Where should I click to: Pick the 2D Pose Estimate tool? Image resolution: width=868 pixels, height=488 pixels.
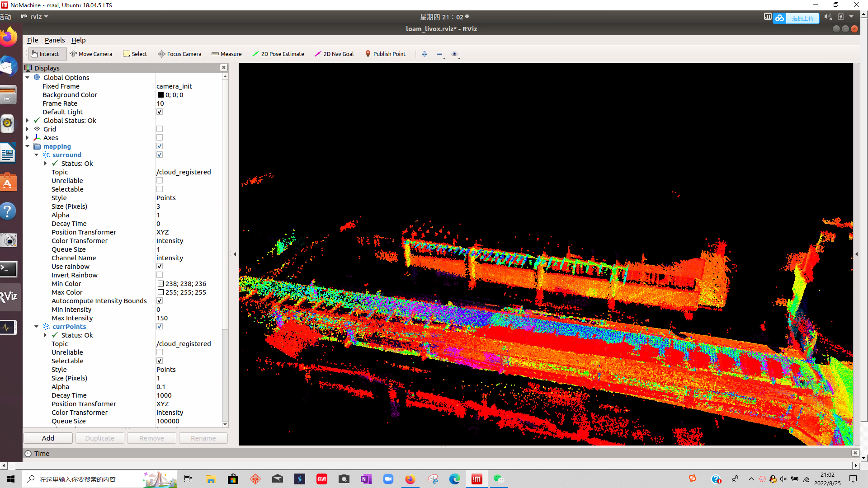pyautogui.click(x=278, y=54)
